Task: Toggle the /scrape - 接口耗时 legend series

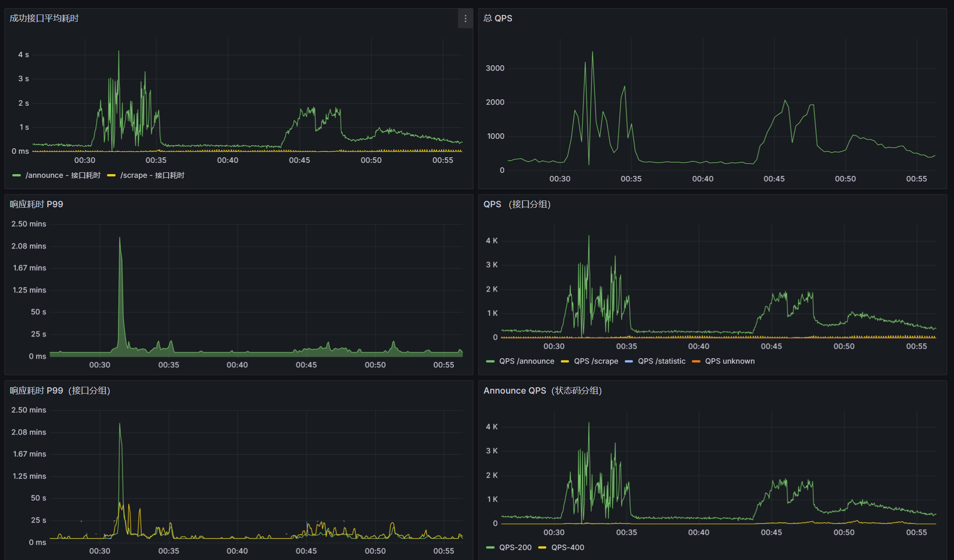Action: pos(152,175)
